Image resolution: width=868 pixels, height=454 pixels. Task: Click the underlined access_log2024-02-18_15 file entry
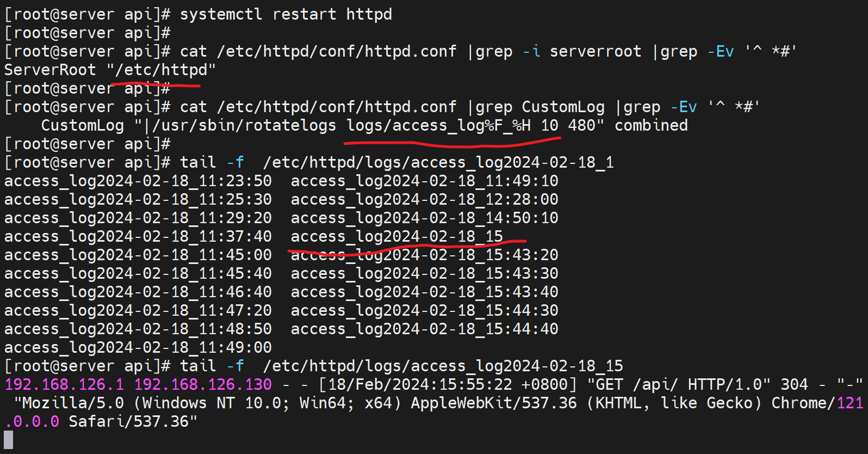click(x=396, y=236)
